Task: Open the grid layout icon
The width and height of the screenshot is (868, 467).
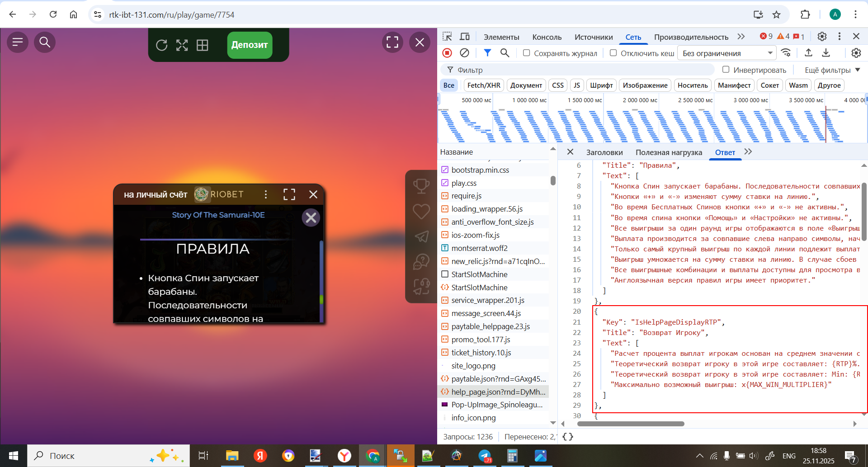Action: (x=202, y=45)
